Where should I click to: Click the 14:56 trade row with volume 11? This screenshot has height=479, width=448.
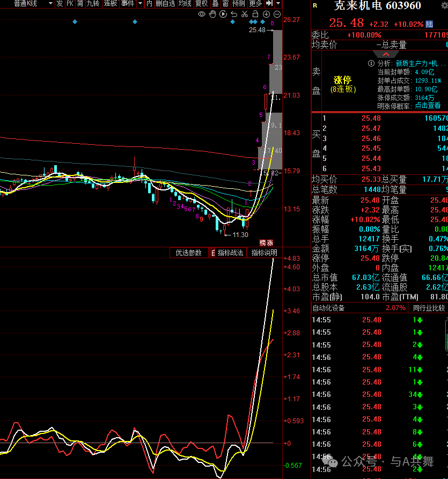point(379,370)
